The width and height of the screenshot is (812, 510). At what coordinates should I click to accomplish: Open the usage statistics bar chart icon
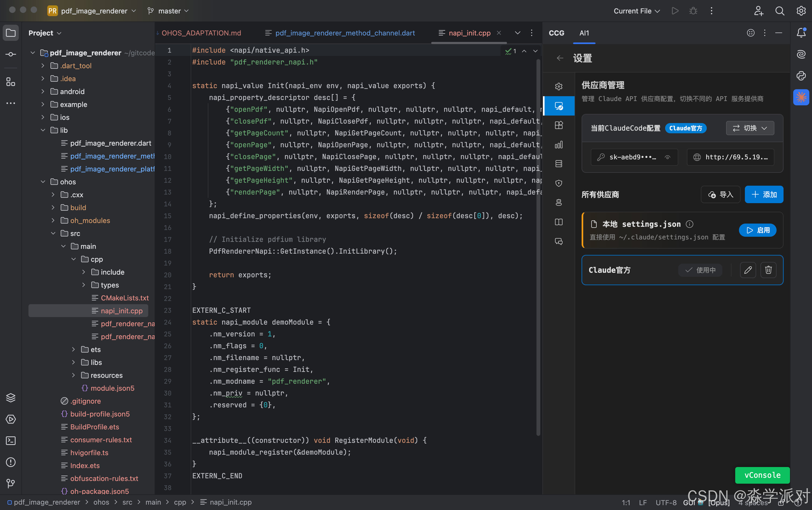click(559, 145)
